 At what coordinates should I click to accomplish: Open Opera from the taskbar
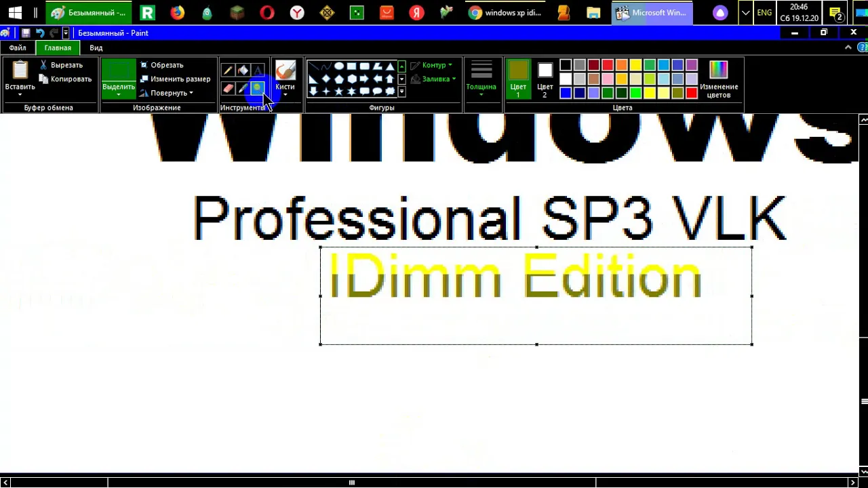click(x=267, y=13)
